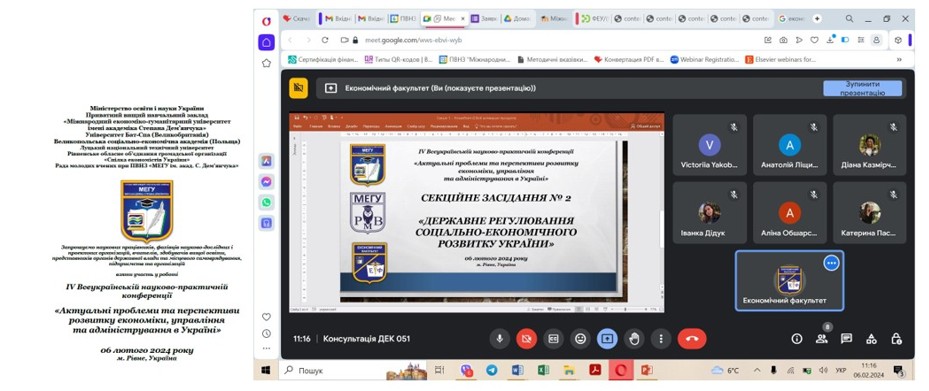Click the Opera logo menu button
Image resolution: width=929 pixels, height=391 pixels.
click(x=267, y=21)
